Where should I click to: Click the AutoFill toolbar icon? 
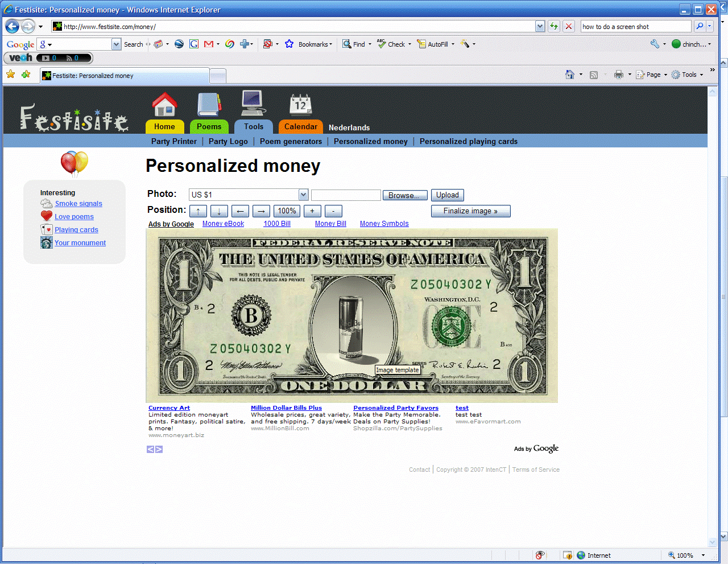422,44
